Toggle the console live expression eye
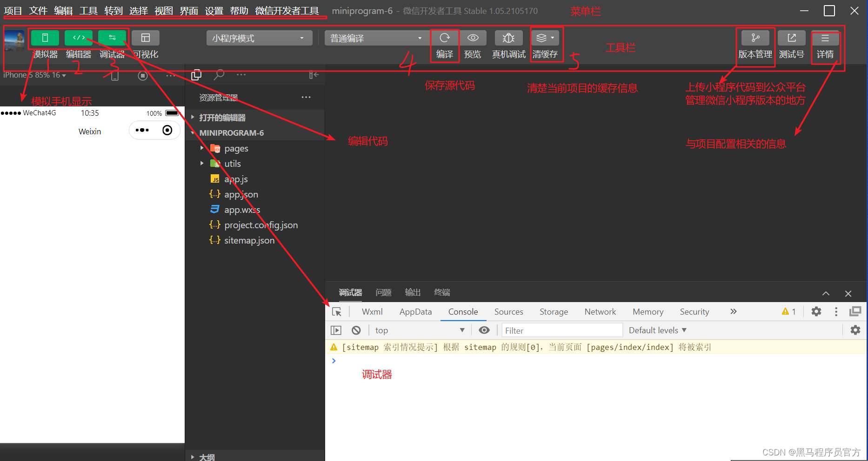 pyautogui.click(x=484, y=330)
